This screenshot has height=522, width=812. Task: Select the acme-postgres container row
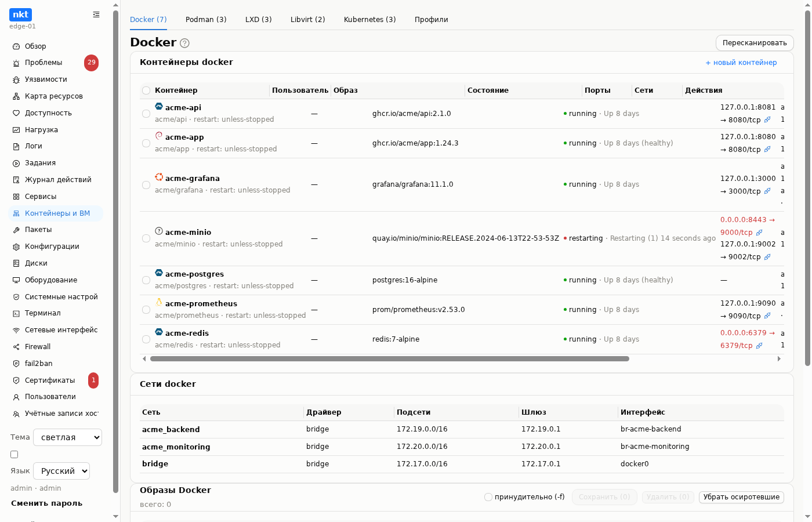click(146, 280)
